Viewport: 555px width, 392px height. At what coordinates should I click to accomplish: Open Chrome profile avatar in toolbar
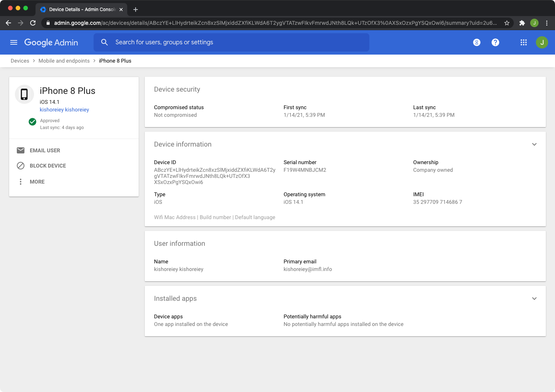[x=534, y=23]
